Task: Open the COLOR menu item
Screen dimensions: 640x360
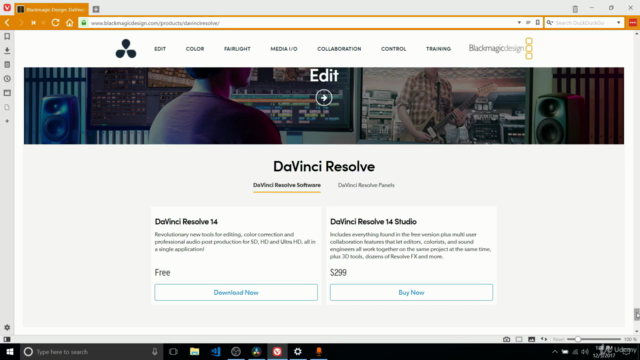Action: pyautogui.click(x=195, y=49)
